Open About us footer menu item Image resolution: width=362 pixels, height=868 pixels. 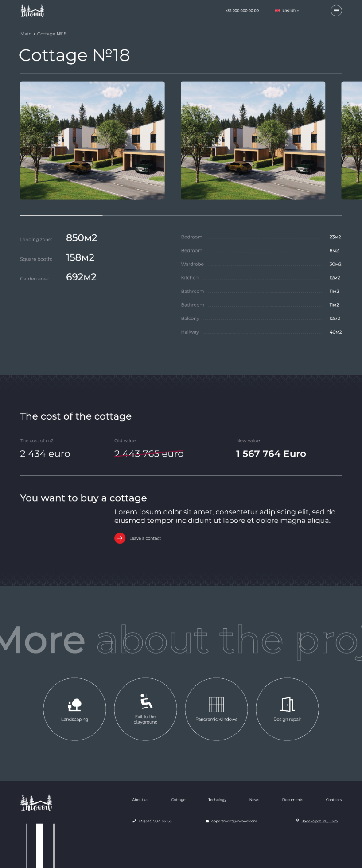[x=140, y=800]
